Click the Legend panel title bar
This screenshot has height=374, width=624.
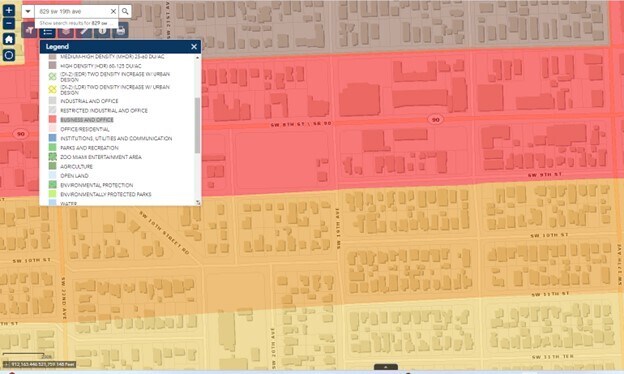[x=120, y=47]
